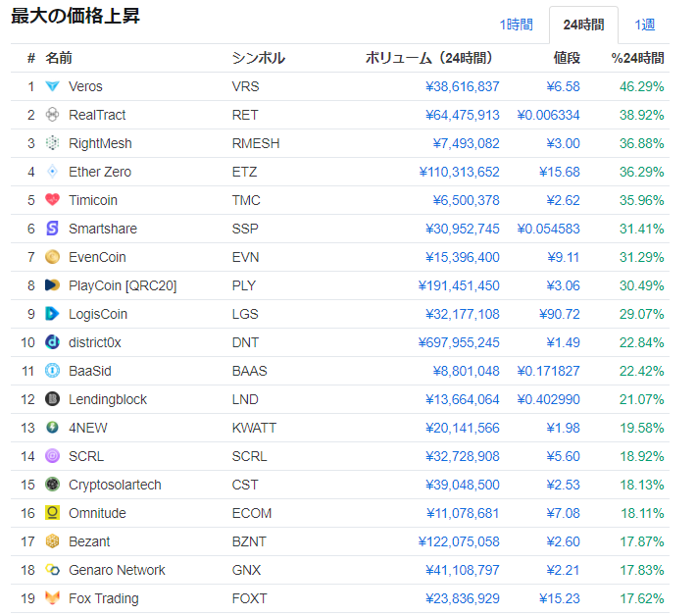Open the Ether Zero name link
This screenshot has height=616, width=697.
coord(100,172)
